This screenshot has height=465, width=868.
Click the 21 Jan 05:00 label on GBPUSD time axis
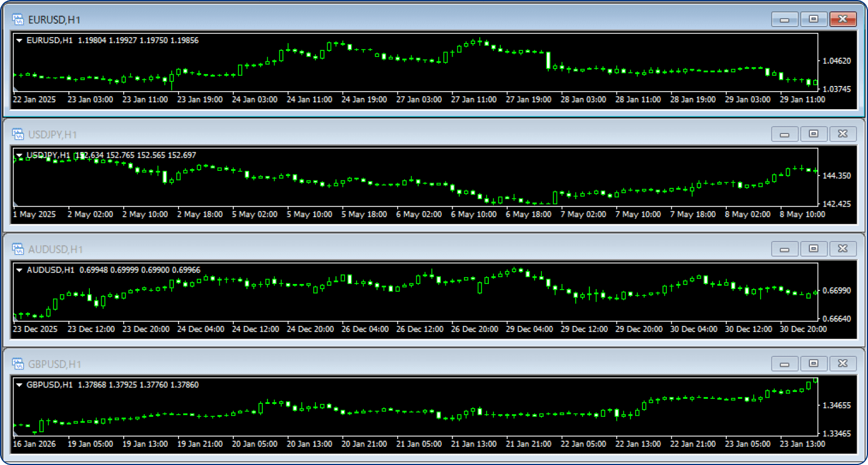[x=419, y=444]
